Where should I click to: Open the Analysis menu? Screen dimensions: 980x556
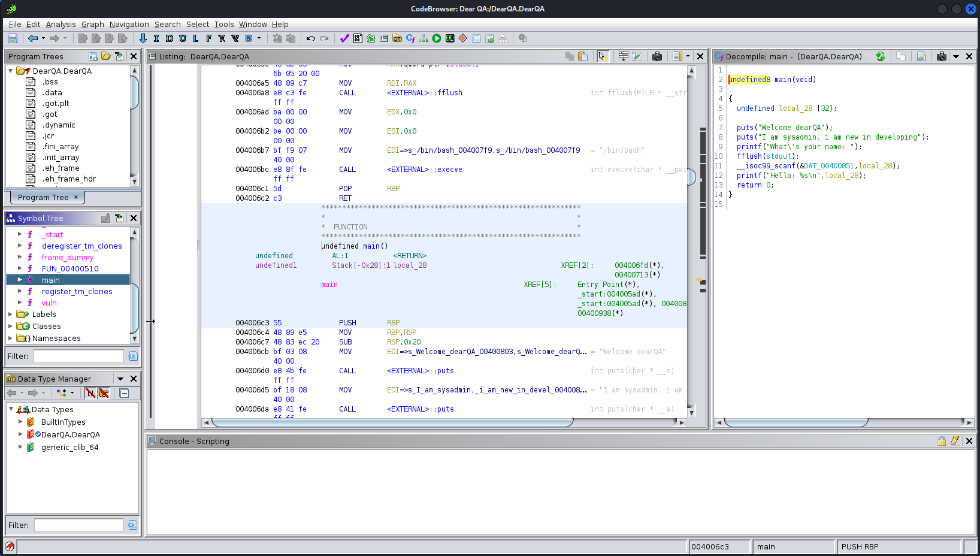pyautogui.click(x=61, y=25)
